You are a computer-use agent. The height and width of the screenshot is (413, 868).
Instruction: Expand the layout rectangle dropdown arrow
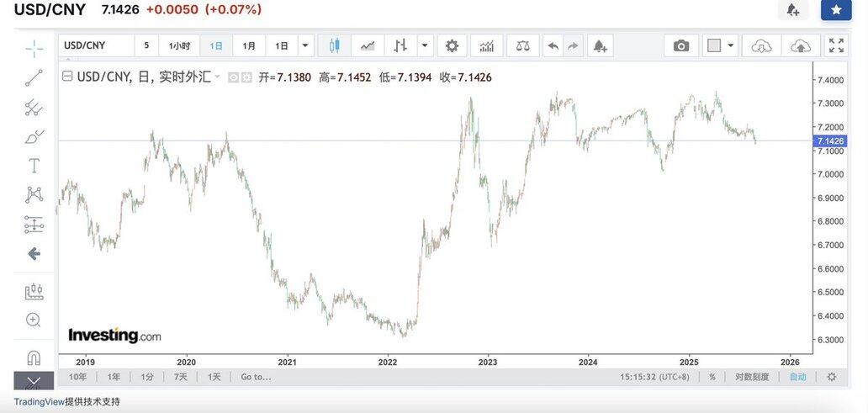[x=731, y=45]
